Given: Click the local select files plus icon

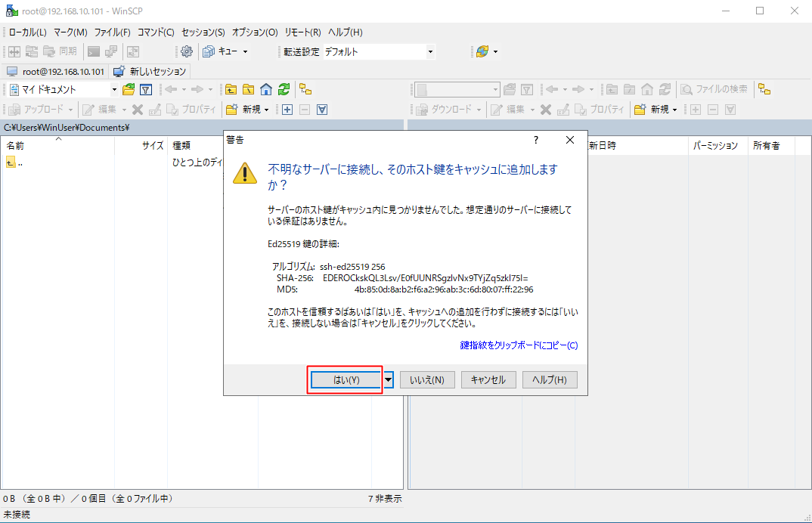Looking at the screenshot, I should point(287,110).
